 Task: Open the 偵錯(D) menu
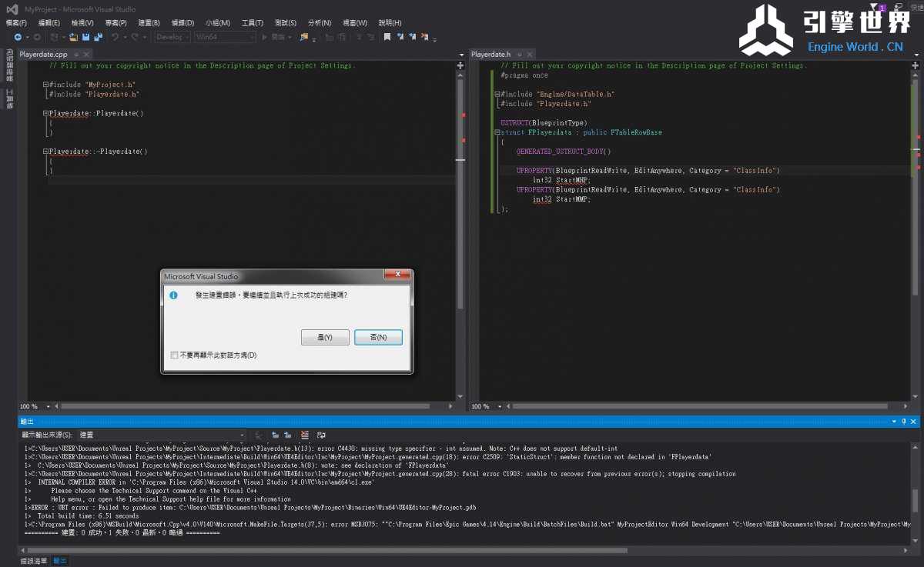tap(182, 23)
